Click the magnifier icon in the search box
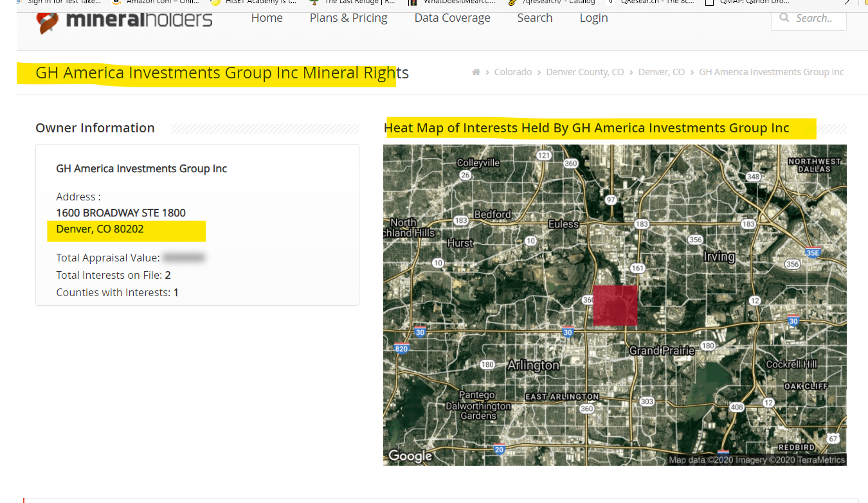 pyautogui.click(x=784, y=18)
